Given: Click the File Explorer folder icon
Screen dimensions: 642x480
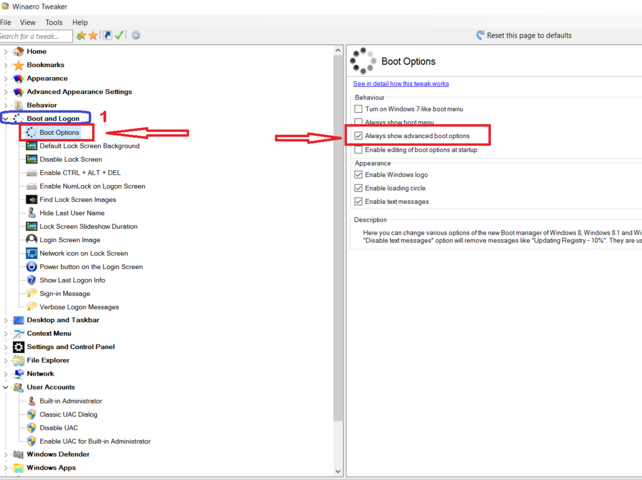Looking at the screenshot, I should tap(18, 360).
